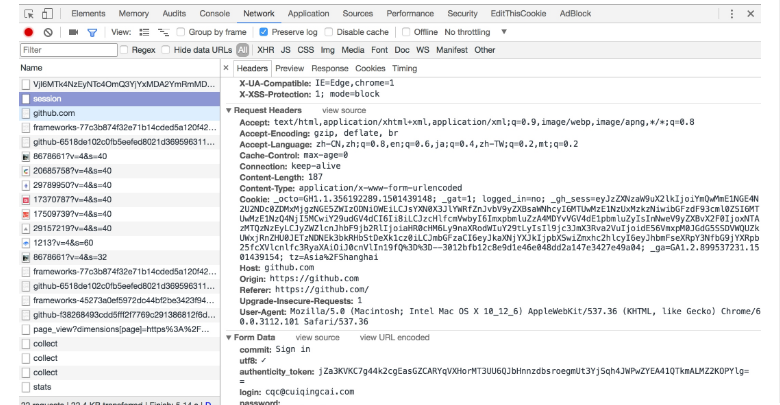Open the No throttling dropdown

[475, 32]
